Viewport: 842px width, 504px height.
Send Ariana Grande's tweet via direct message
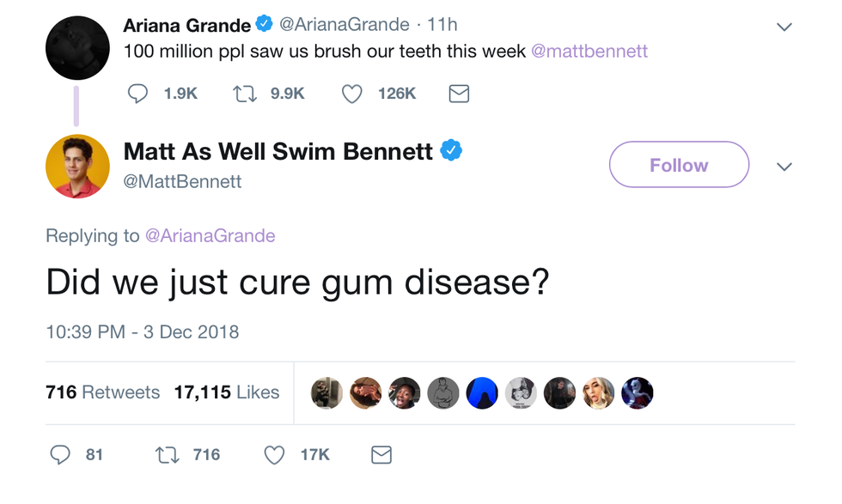[459, 94]
